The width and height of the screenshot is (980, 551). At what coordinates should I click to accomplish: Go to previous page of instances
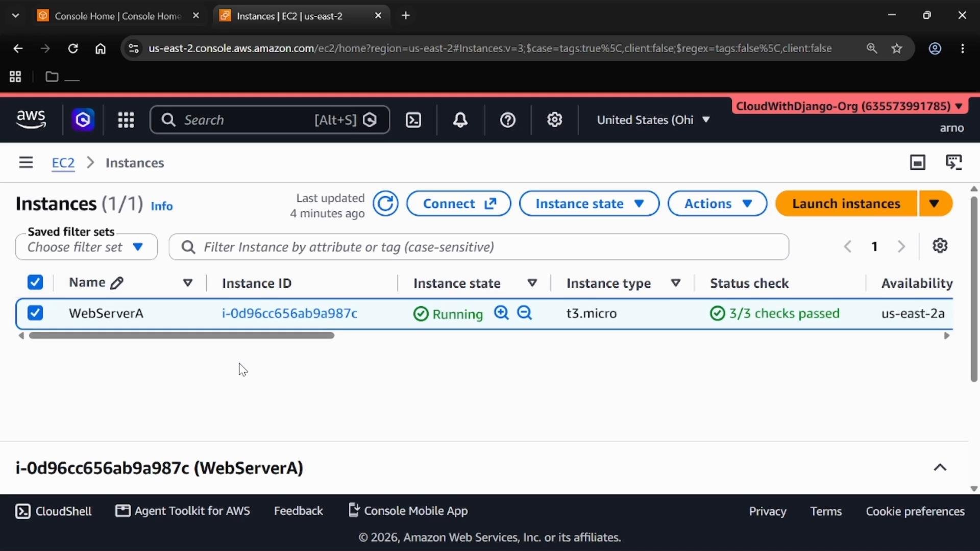pyautogui.click(x=848, y=247)
